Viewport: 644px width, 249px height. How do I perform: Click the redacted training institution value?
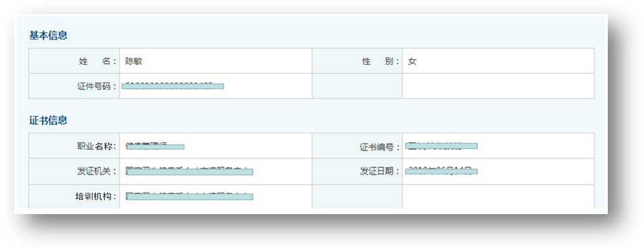189,197
